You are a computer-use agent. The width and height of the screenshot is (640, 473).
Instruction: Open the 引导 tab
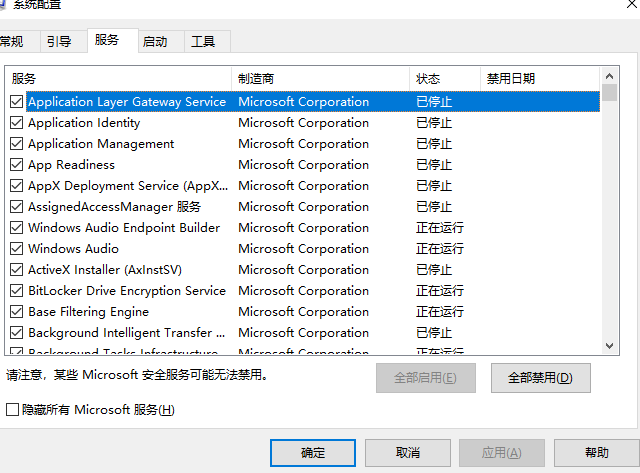tap(64, 41)
